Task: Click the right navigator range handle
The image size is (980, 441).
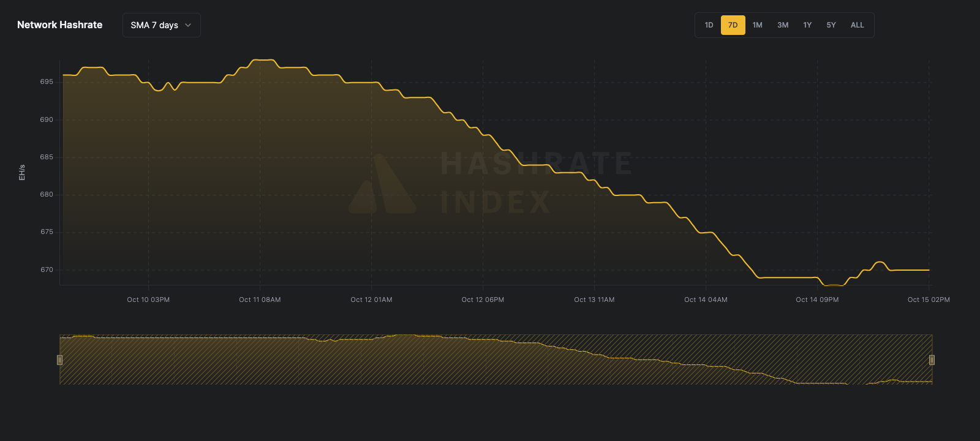Action: [x=932, y=360]
